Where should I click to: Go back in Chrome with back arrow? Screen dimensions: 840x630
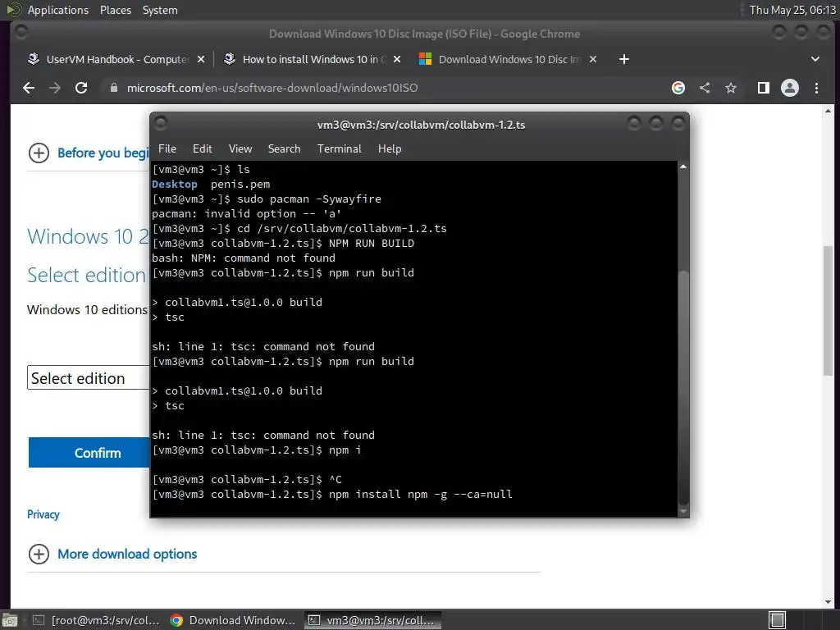[x=29, y=88]
